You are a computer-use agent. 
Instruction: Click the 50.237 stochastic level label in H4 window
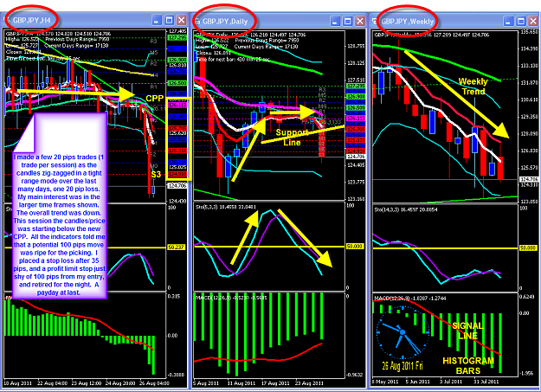[177, 247]
